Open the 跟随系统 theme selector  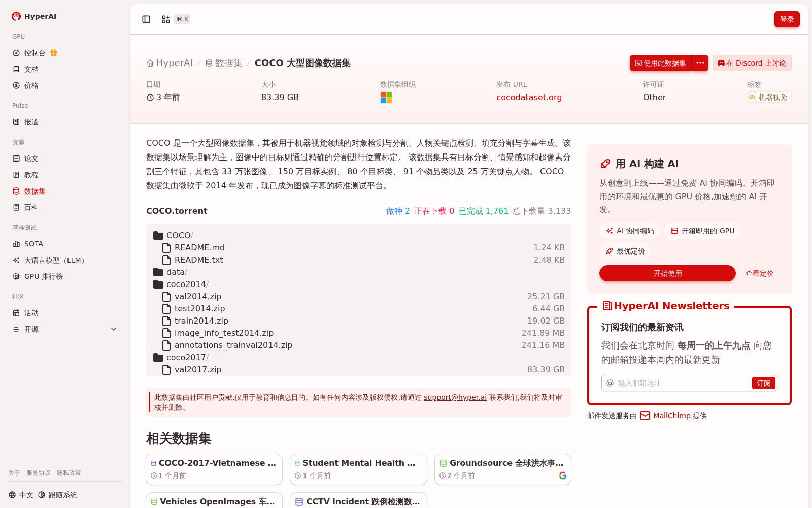tap(57, 495)
